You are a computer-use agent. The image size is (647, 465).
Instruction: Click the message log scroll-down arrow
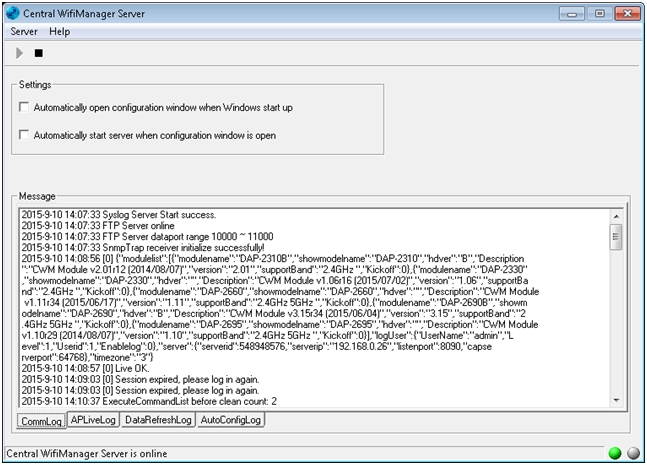coord(616,401)
